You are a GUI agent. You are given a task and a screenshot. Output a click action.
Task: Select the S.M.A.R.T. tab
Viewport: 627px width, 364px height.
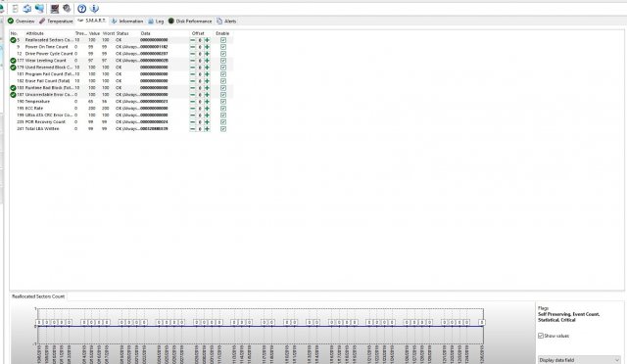click(x=91, y=21)
